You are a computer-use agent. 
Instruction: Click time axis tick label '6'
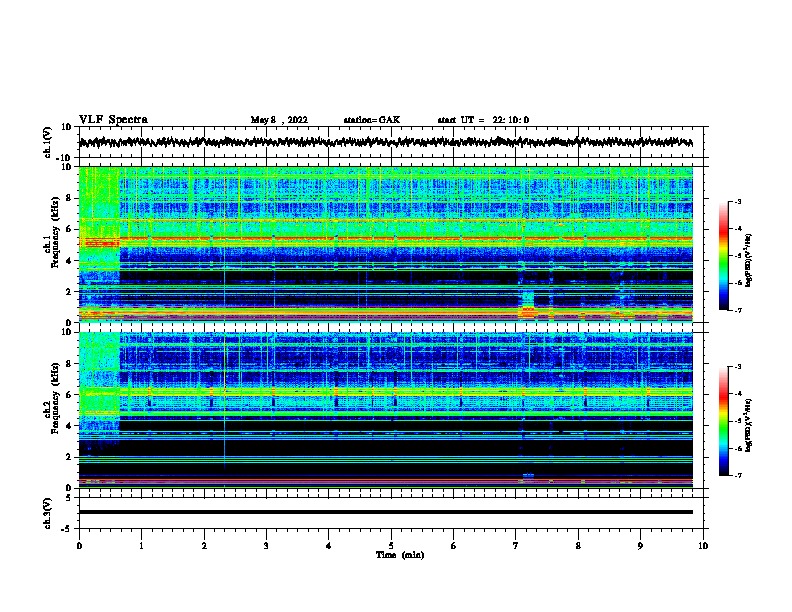[x=453, y=546]
